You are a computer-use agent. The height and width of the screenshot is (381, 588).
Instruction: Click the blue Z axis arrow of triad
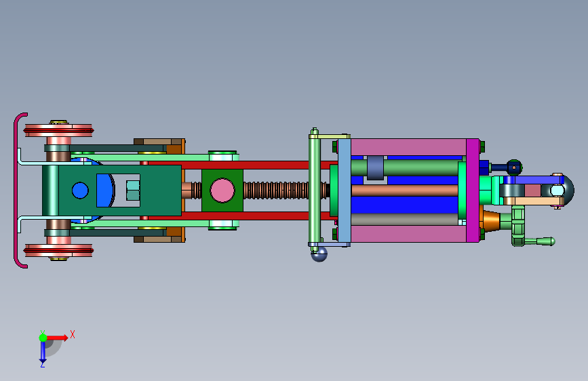(43, 352)
